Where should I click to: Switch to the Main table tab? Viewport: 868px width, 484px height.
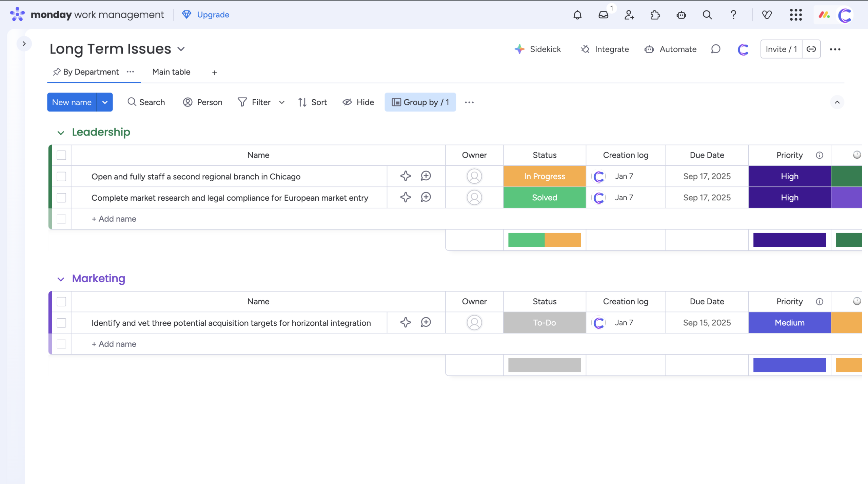tap(171, 72)
